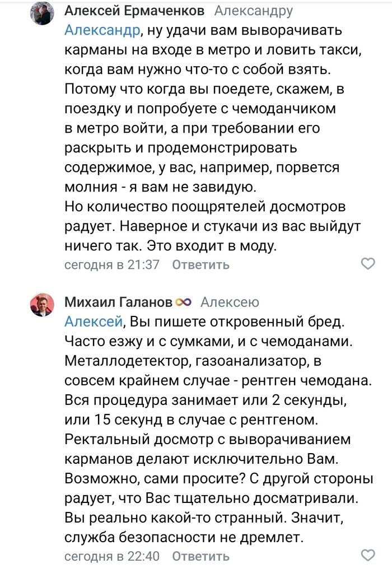The image size is (392, 573).
Task: Click the infinity badge beside Михаил Галанов
Action: [184, 302]
